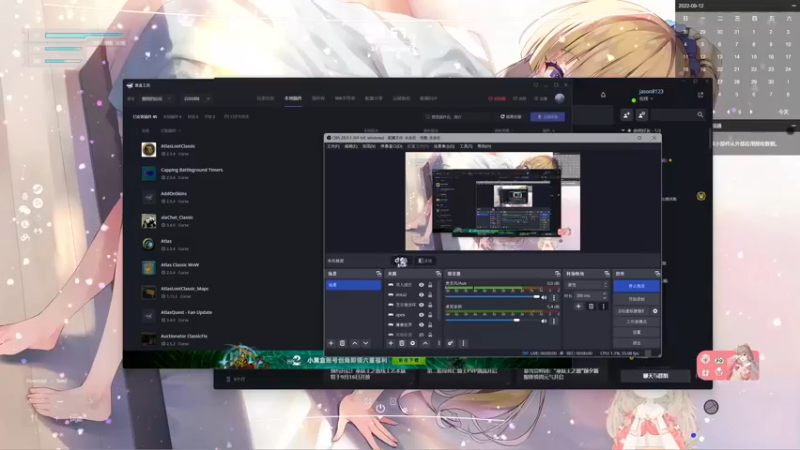The height and width of the screenshot is (450, 800).
Task: Click the add friend icon in Steam friends
Action: pyautogui.click(x=627, y=115)
